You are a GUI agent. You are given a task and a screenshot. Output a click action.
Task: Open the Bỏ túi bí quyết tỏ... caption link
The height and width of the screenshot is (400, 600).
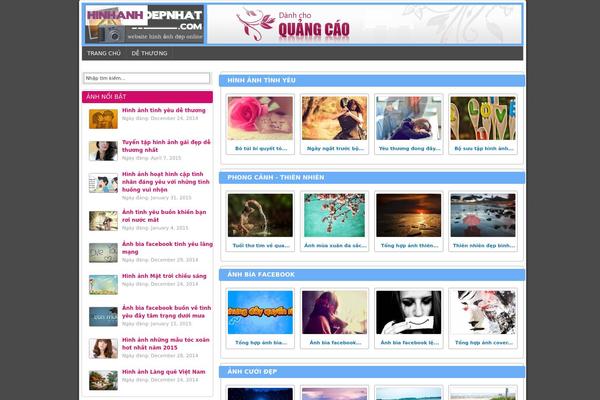(261, 149)
